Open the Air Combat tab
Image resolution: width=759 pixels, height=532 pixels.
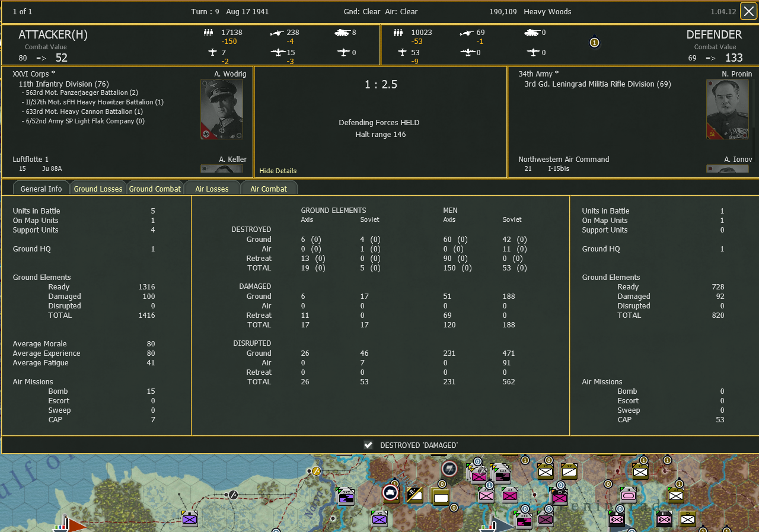point(269,189)
